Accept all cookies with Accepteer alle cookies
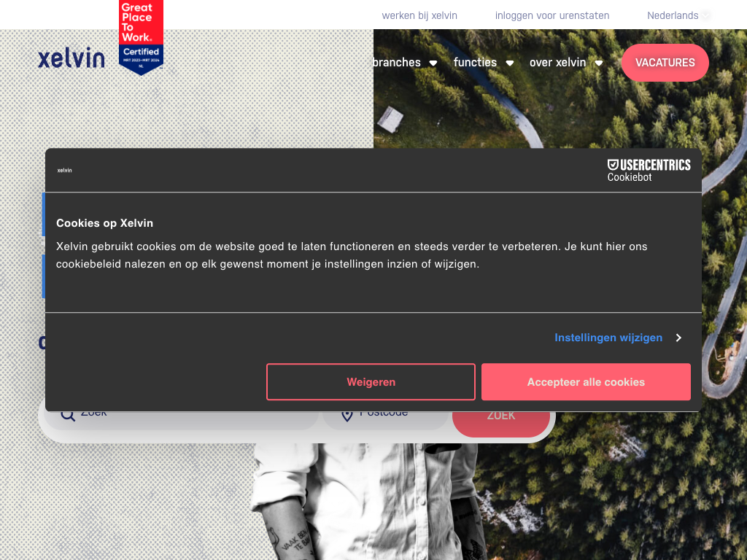 (x=586, y=382)
